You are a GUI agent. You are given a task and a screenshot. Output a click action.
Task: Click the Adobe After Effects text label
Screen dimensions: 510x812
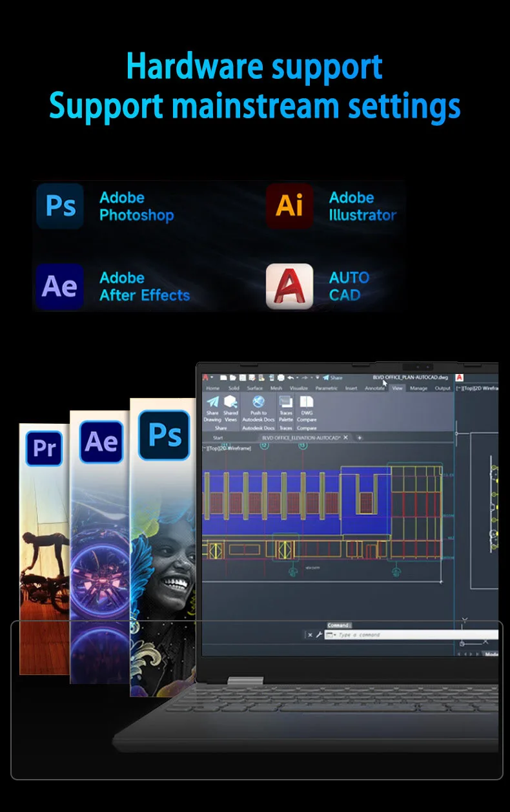coord(145,287)
